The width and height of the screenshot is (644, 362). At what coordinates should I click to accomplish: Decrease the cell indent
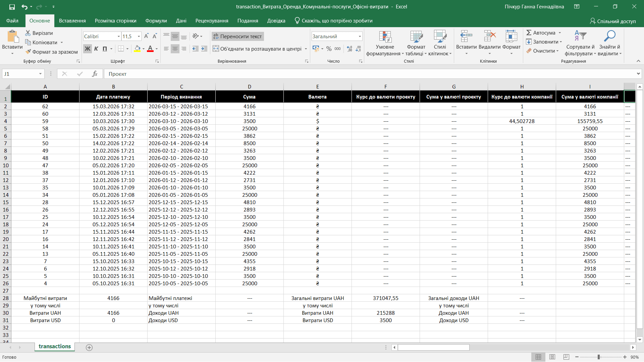pyautogui.click(x=196, y=48)
